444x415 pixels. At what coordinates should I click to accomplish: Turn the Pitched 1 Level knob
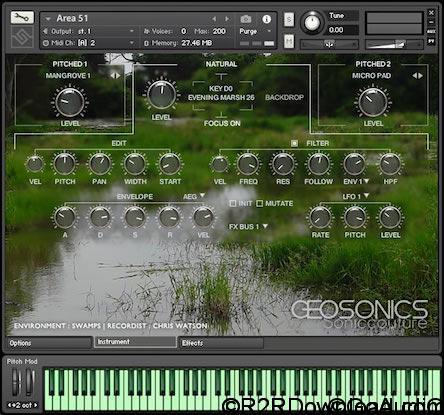70,102
